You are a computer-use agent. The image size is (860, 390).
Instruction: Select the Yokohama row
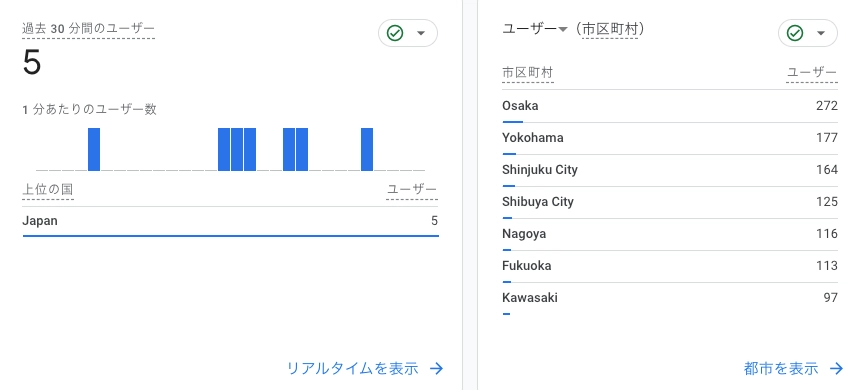point(670,138)
